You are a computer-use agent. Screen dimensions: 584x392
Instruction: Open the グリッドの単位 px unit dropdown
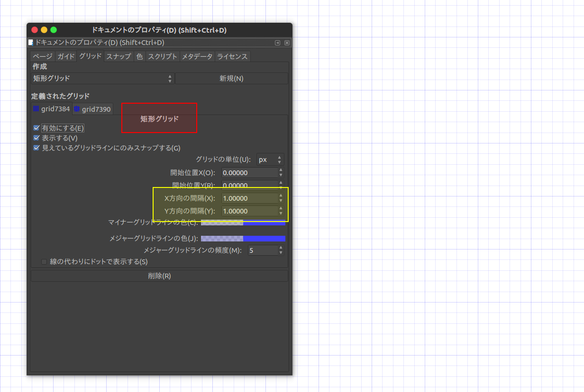pyautogui.click(x=270, y=160)
